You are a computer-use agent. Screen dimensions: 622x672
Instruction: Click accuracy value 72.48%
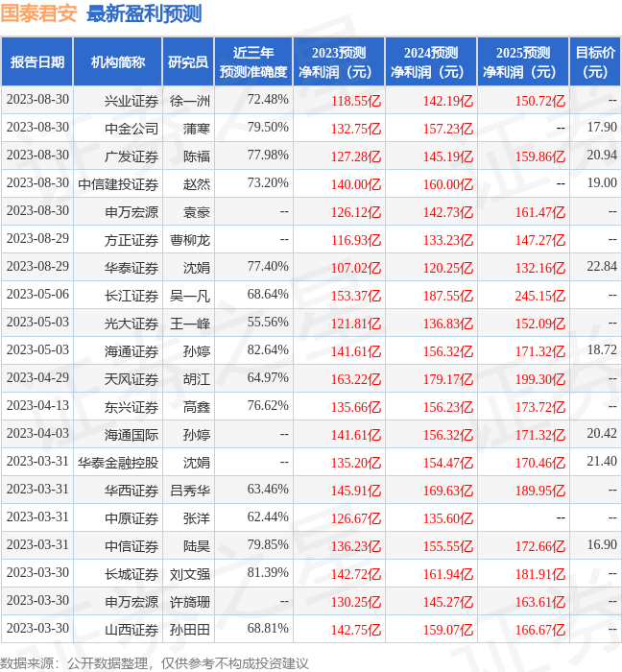(x=268, y=100)
